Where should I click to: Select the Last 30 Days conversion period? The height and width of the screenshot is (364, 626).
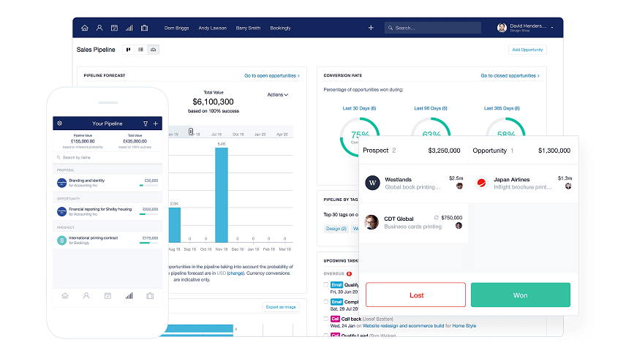click(359, 108)
